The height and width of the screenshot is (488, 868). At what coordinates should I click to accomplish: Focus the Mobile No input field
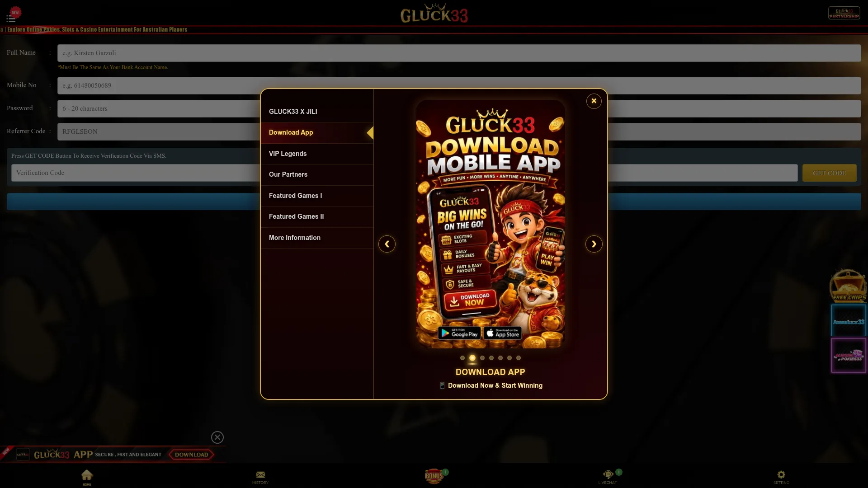click(459, 85)
